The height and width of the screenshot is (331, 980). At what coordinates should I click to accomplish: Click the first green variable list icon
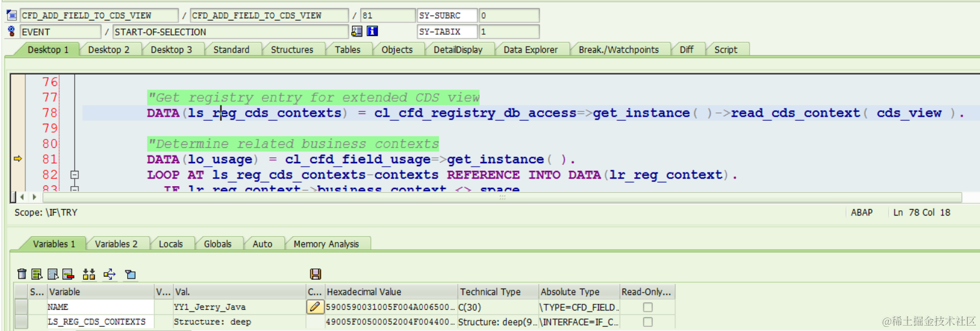37,274
